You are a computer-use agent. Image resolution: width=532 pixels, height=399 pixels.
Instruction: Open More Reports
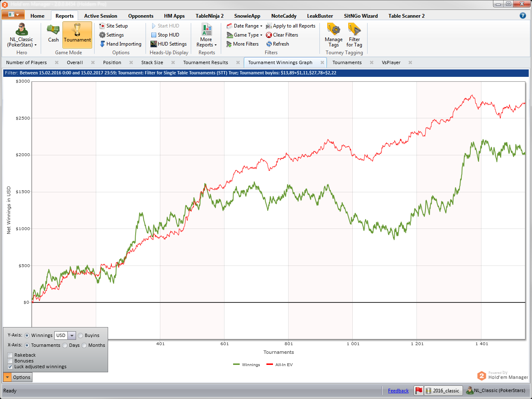click(206, 35)
